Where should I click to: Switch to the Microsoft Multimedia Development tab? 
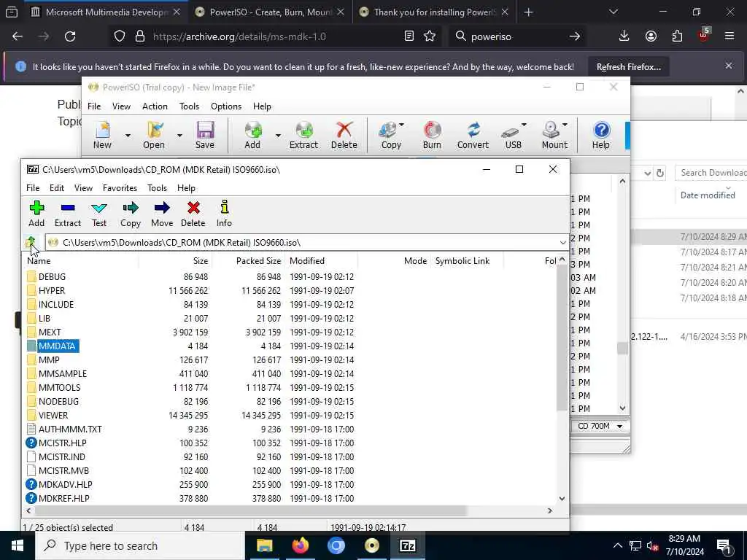click(x=106, y=12)
